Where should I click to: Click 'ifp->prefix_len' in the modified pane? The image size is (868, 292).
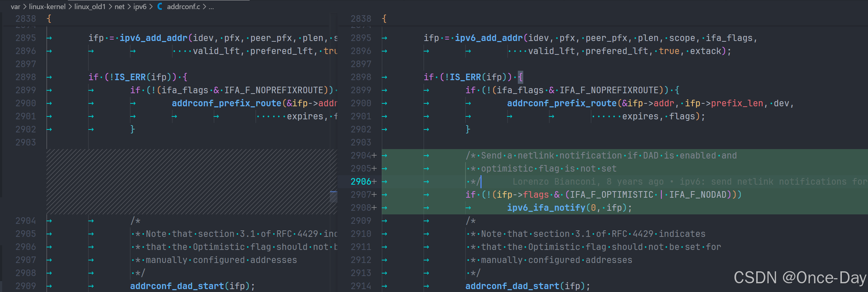724,103
